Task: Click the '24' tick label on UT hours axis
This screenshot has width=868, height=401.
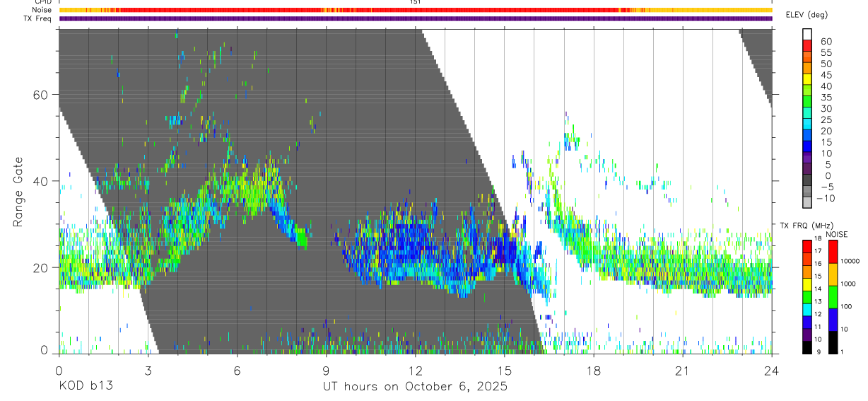Action: click(x=772, y=370)
